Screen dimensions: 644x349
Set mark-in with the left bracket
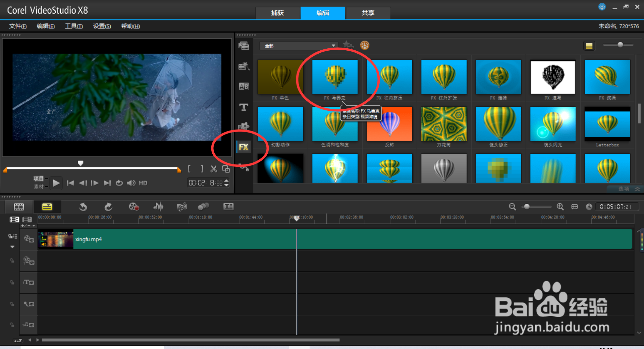189,169
